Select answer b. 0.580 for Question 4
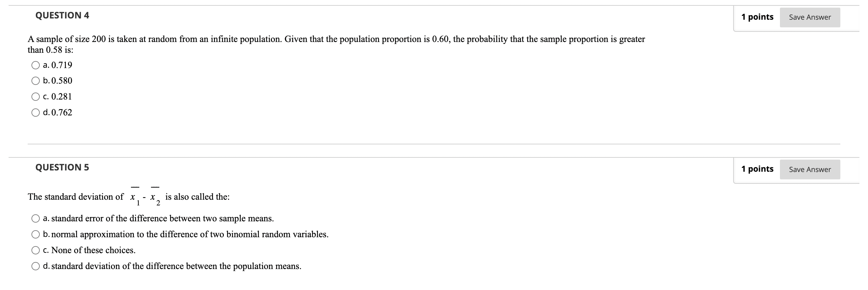868x290 pixels. coord(36,80)
